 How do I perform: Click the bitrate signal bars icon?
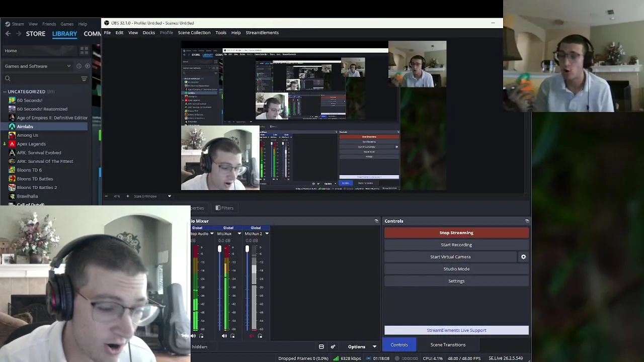336,358
